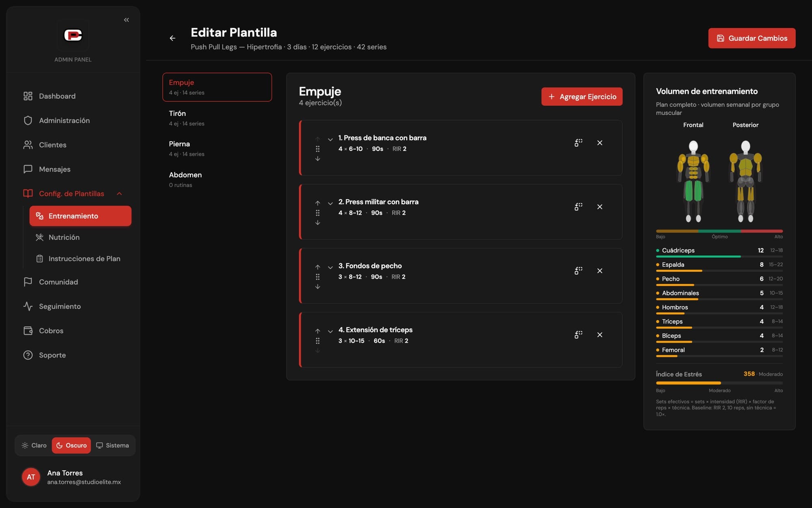The height and width of the screenshot is (508, 812).
Task: Open the Seguimiento page
Action: click(x=73, y=306)
